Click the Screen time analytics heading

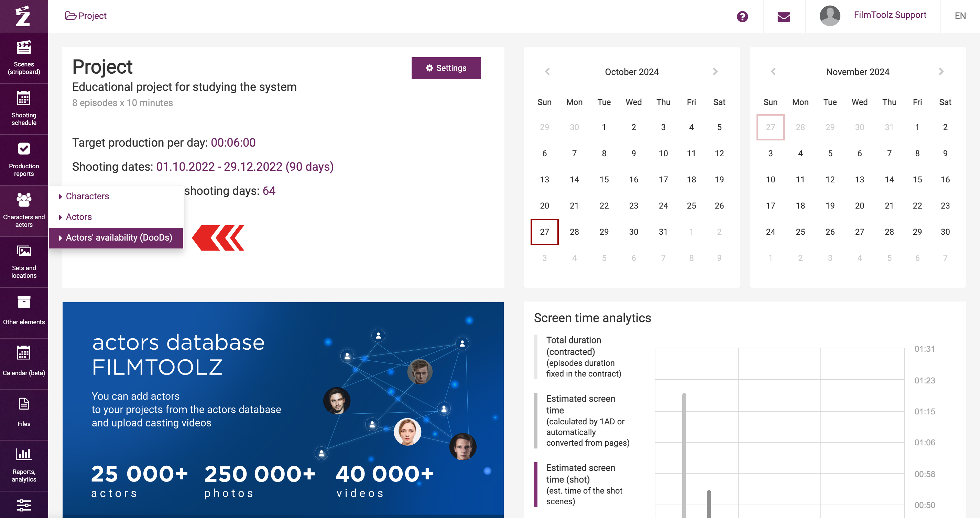592,318
